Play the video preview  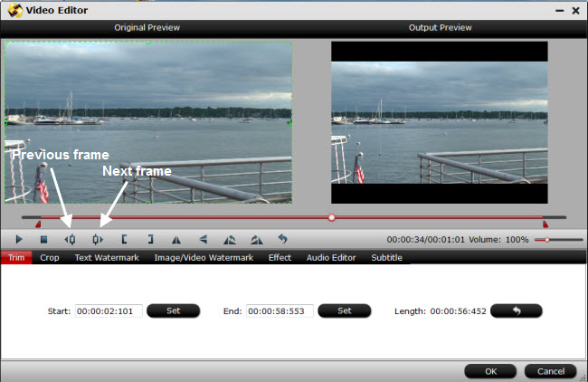pos(19,239)
